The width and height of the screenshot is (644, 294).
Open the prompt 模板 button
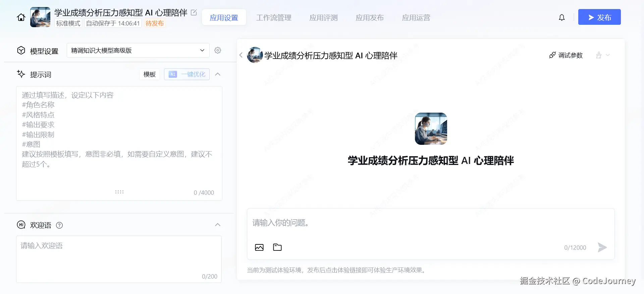click(x=150, y=74)
